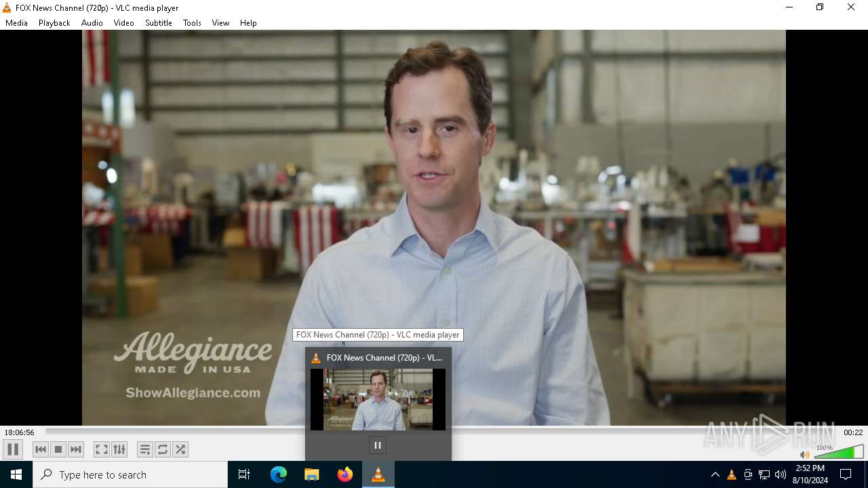This screenshot has width=868, height=488.
Task: Skip to next media item
Action: (x=76, y=449)
